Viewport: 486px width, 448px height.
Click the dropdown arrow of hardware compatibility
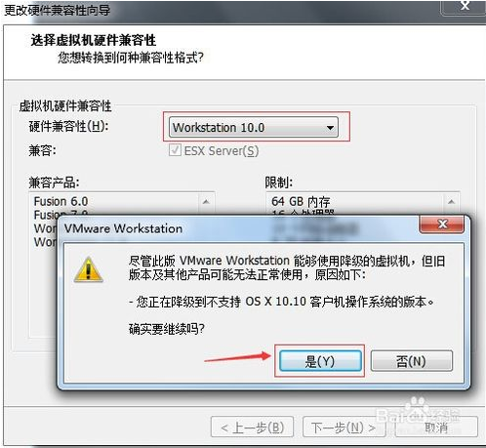click(x=330, y=128)
